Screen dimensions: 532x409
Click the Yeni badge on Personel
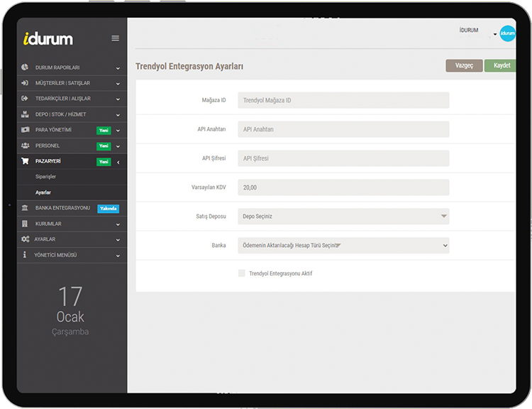[104, 146]
